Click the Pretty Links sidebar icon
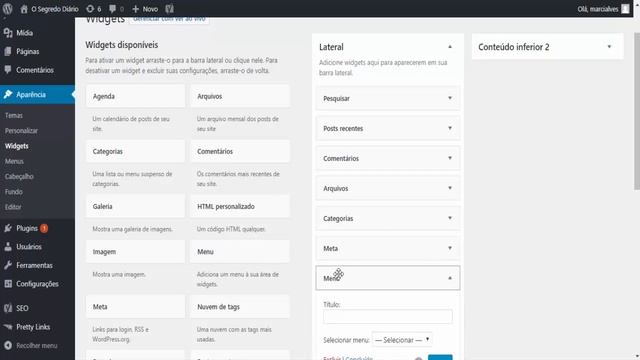Screen dimensions: 640x360 point(8,327)
